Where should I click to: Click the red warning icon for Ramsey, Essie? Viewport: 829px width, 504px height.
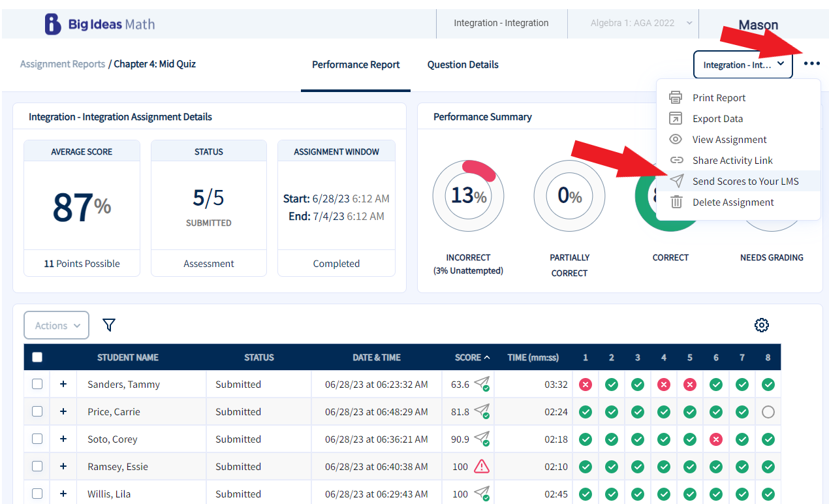(x=481, y=466)
